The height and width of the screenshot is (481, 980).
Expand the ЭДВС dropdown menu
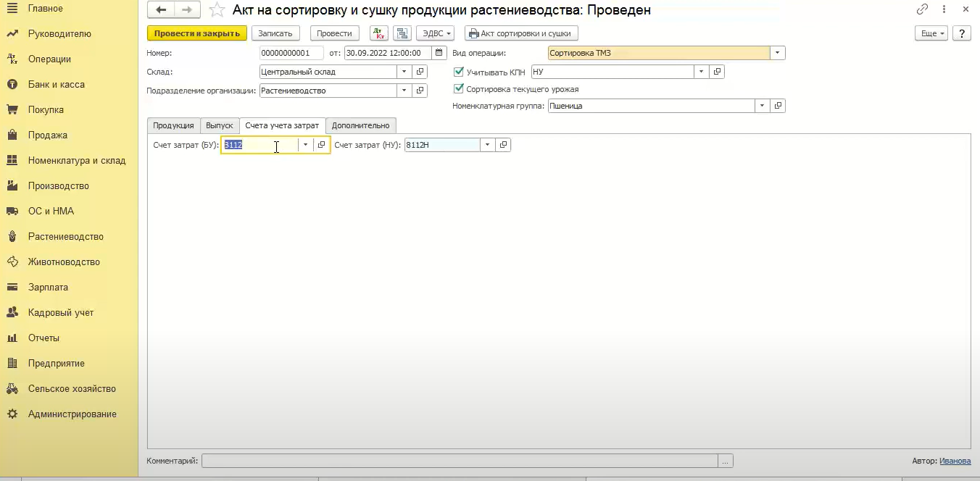point(435,33)
